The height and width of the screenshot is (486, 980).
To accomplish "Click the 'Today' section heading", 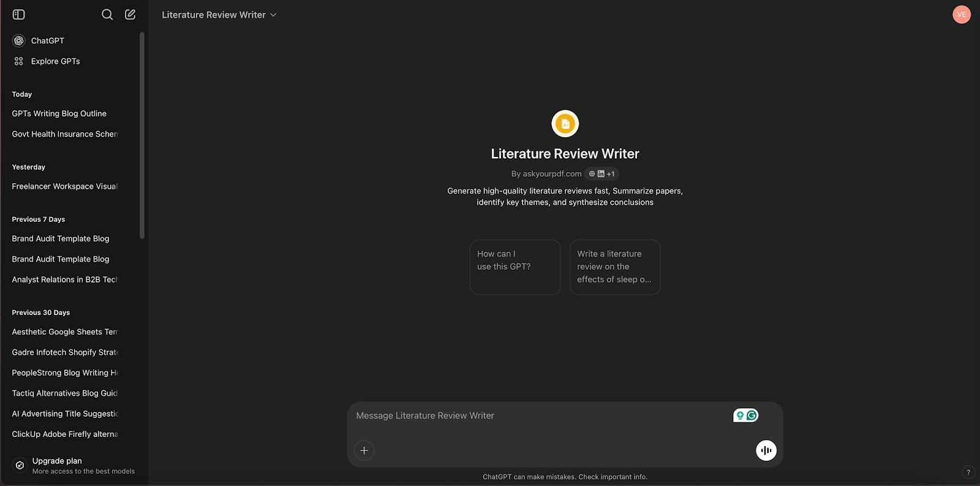I will pos(22,94).
